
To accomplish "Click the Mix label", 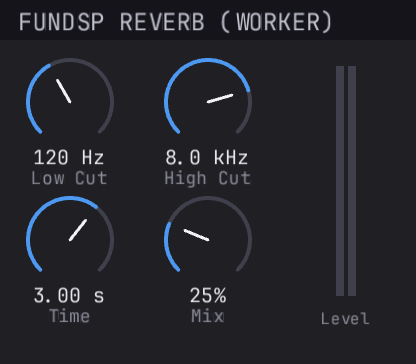I will (208, 316).
